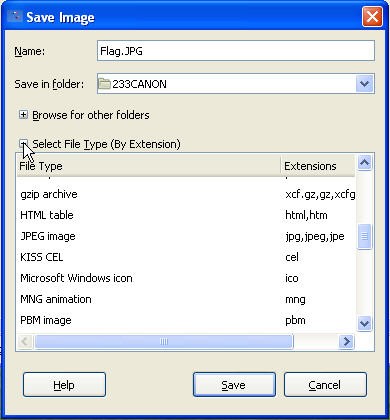Click the 233CANON folder icon

pyautogui.click(x=104, y=84)
